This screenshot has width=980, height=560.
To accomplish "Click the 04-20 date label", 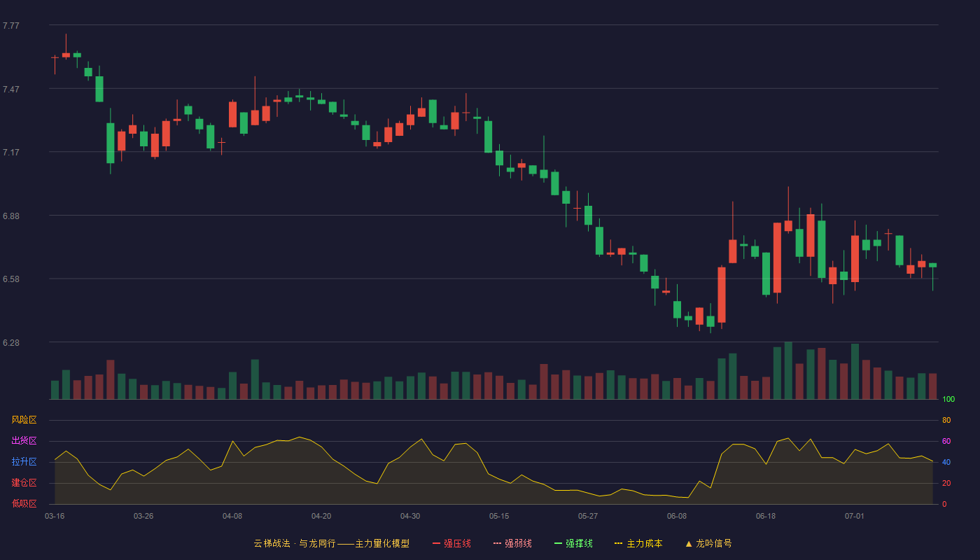I will [x=321, y=516].
